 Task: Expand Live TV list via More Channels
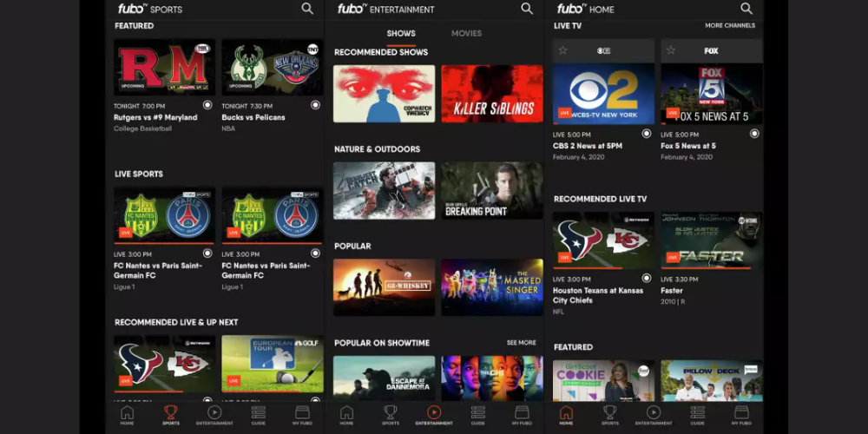(x=729, y=26)
